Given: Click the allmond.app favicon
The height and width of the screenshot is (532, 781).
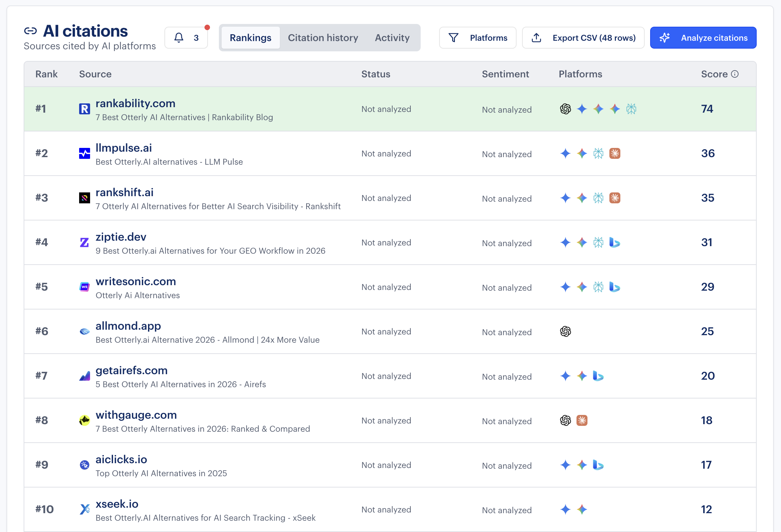Looking at the screenshot, I should coord(85,331).
